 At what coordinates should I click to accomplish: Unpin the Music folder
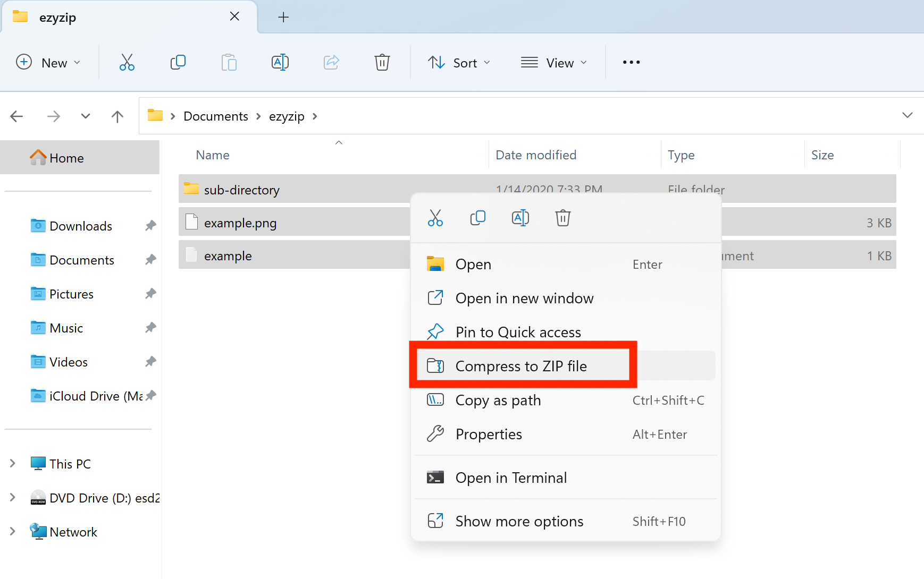click(x=150, y=327)
